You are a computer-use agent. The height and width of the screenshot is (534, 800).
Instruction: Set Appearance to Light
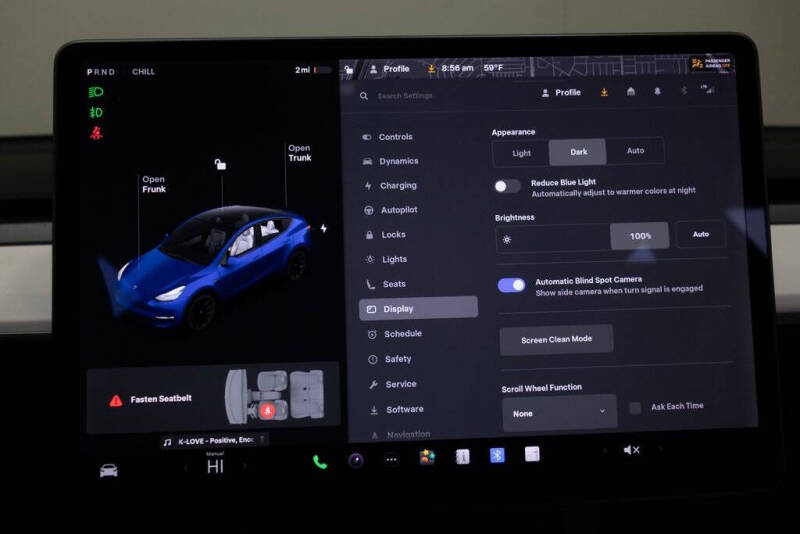[521, 153]
